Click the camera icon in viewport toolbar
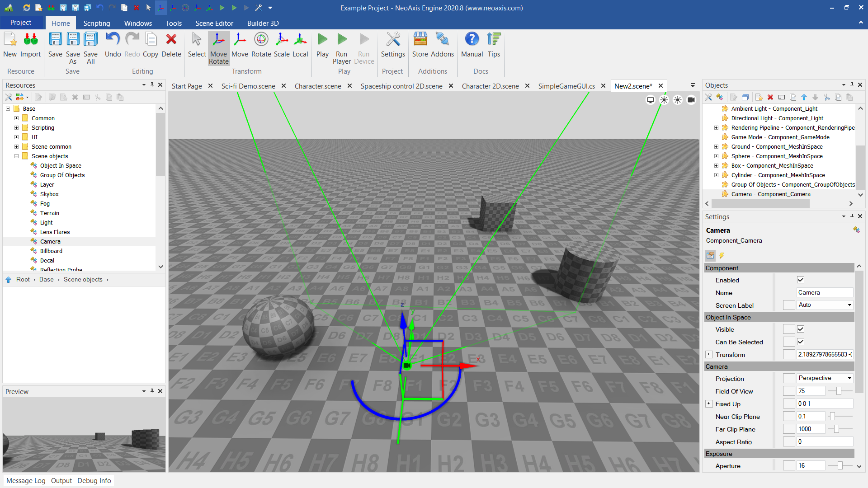The height and width of the screenshot is (488, 868). 691,100
